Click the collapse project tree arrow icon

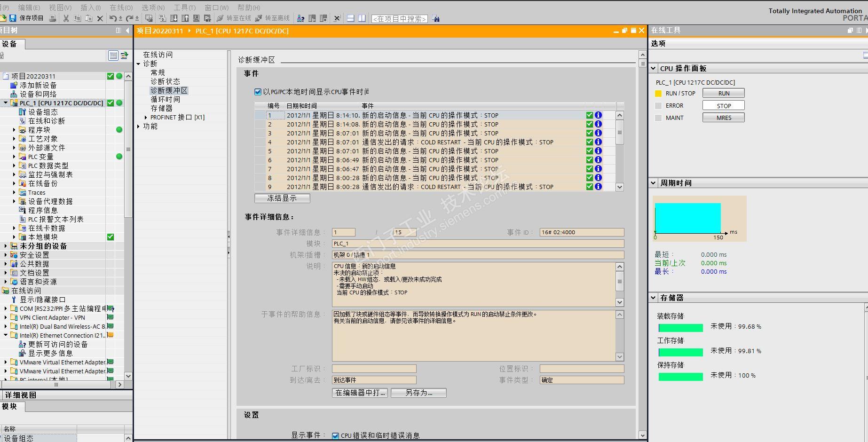coord(127,31)
